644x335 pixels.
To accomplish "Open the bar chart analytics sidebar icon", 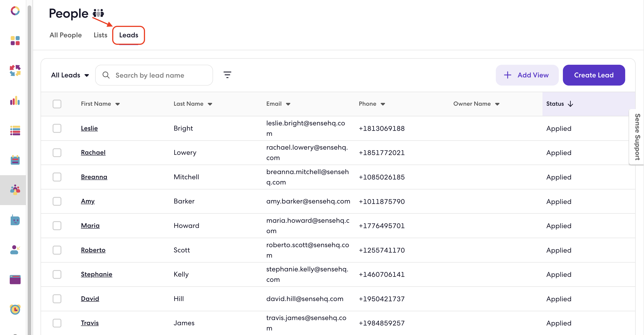I will pos(15,100).
